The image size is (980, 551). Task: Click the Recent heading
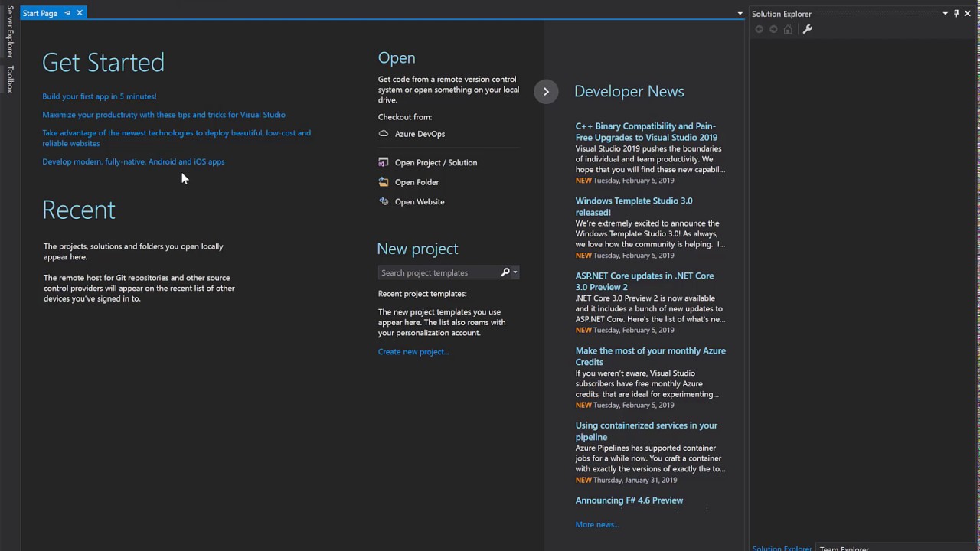79,210
